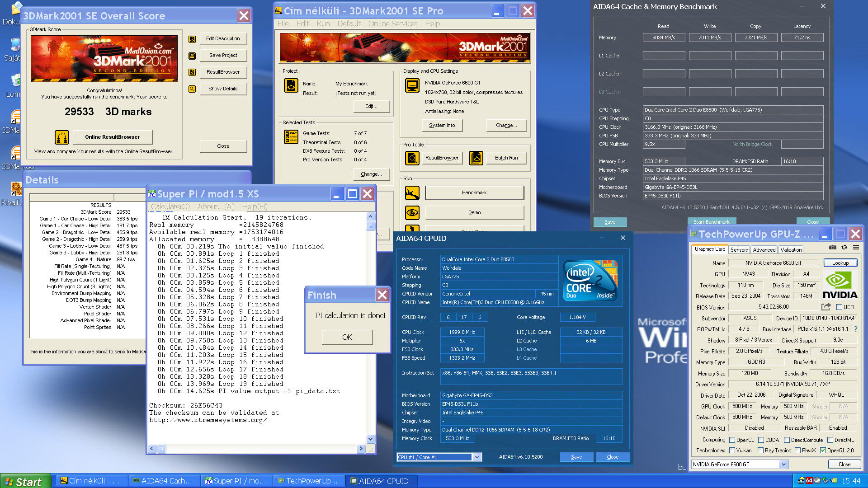Click the Display and CPU Settings monitor icon

pyautogui.click(x=412, y=85)
